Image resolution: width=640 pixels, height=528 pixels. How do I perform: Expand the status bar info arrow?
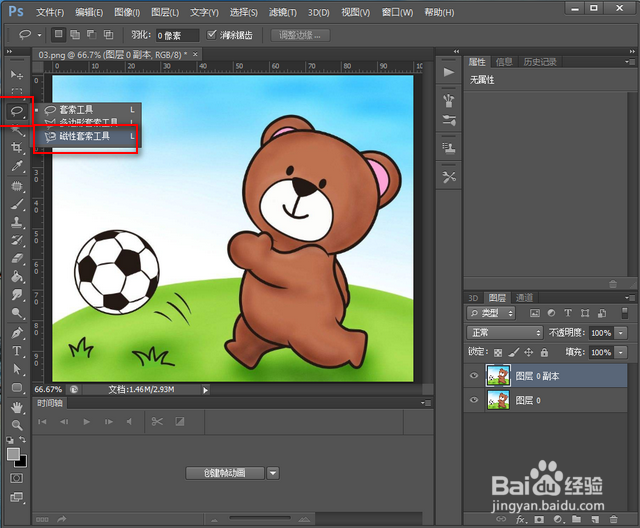[x=205, y=390]
